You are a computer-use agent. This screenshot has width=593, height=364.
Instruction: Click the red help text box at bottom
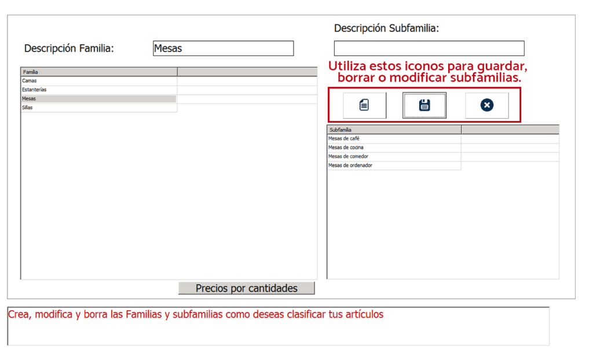pos(278,326)
